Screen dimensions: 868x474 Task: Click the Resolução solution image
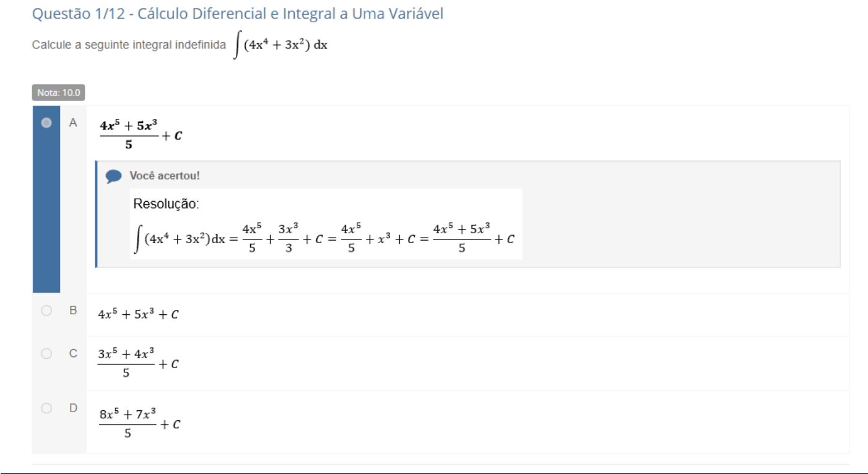click(x=326, y=224)
